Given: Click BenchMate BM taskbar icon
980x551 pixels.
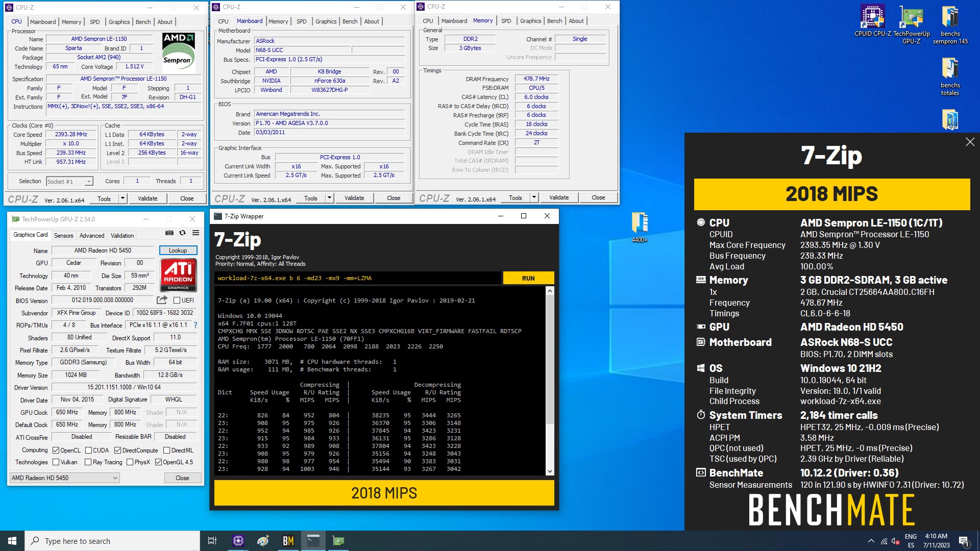Looking at the screenshot, I should click(x=288, y=541).
